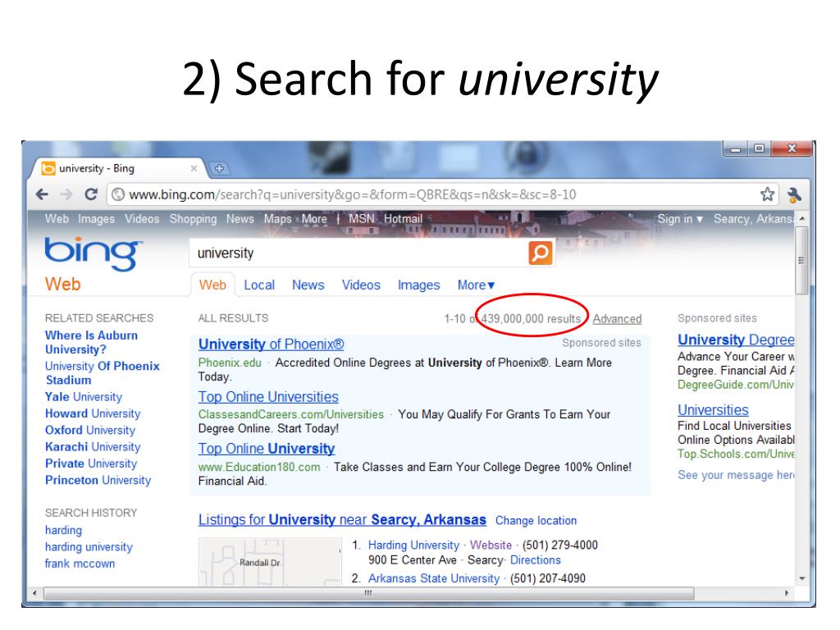Open the Karachi University related search
Screen dimensions: 840x630
pyautogui.click(x=93, y=447)
